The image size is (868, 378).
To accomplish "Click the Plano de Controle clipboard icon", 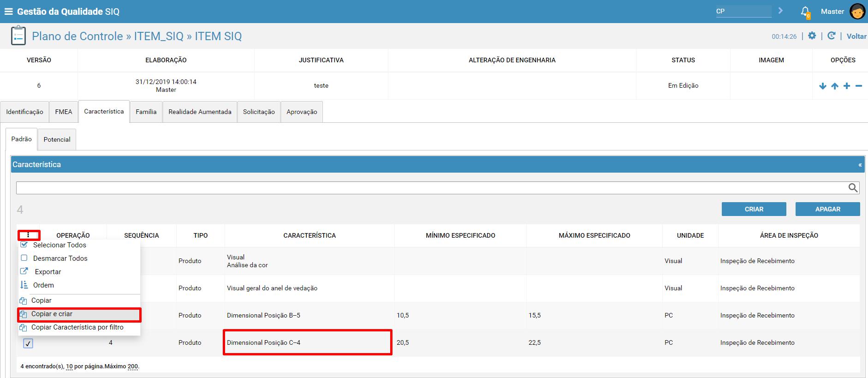I will point(18,36).
